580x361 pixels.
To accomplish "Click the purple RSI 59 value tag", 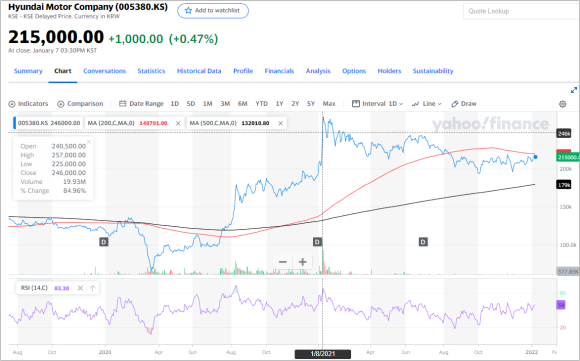I will click(x=561, y=305).
